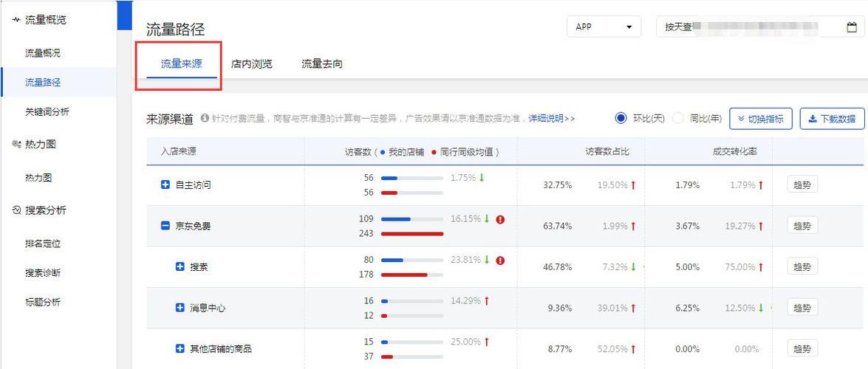Open 关键词分析 in the sidebar

tap(47, 111)
